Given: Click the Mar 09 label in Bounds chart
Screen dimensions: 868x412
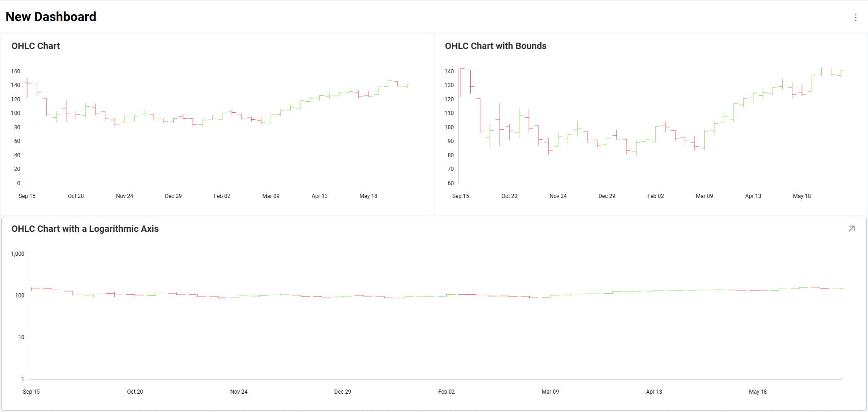Looking at the screenshot, I should pos(704,196).
